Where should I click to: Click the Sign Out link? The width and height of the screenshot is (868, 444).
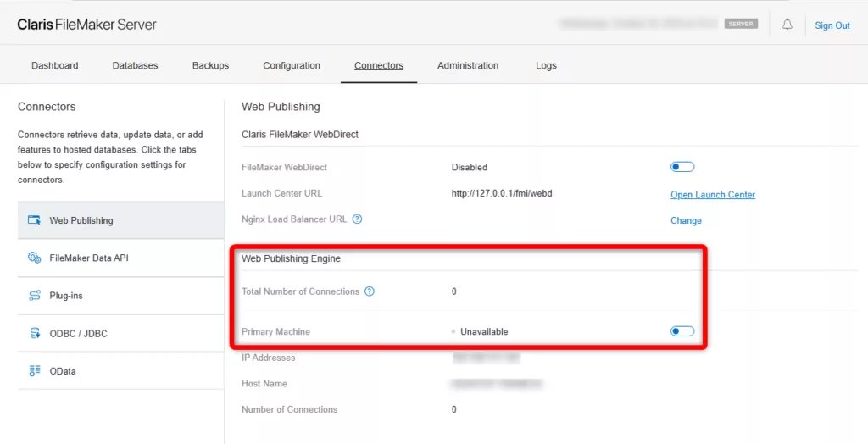click(x=832, y=25)
